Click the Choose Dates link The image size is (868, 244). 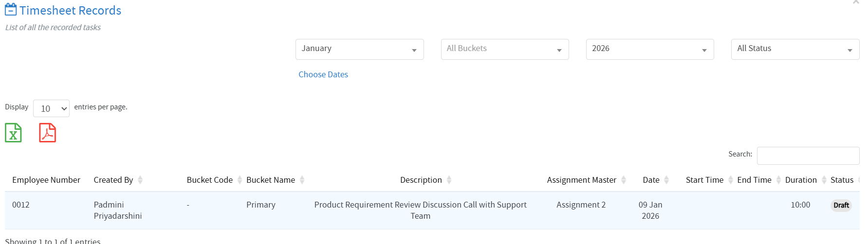click(x=323, y=74)
